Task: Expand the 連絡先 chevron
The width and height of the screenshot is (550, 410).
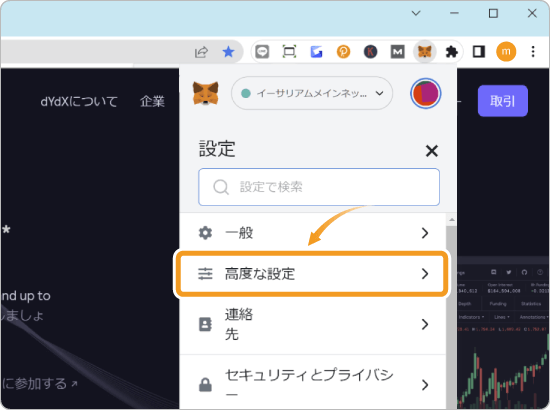Action: 425,324
